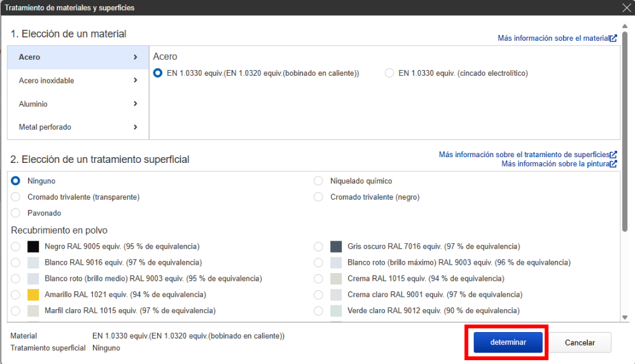
Task: Choose the Amarillo RAL 1021 yellow swatch
Action: click(x=34, y=295)
